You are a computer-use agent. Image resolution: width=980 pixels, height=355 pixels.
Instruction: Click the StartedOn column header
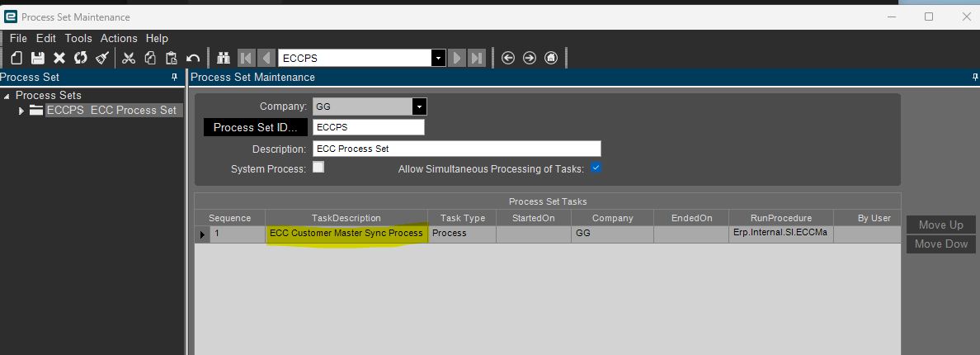(x=533, y=218)
